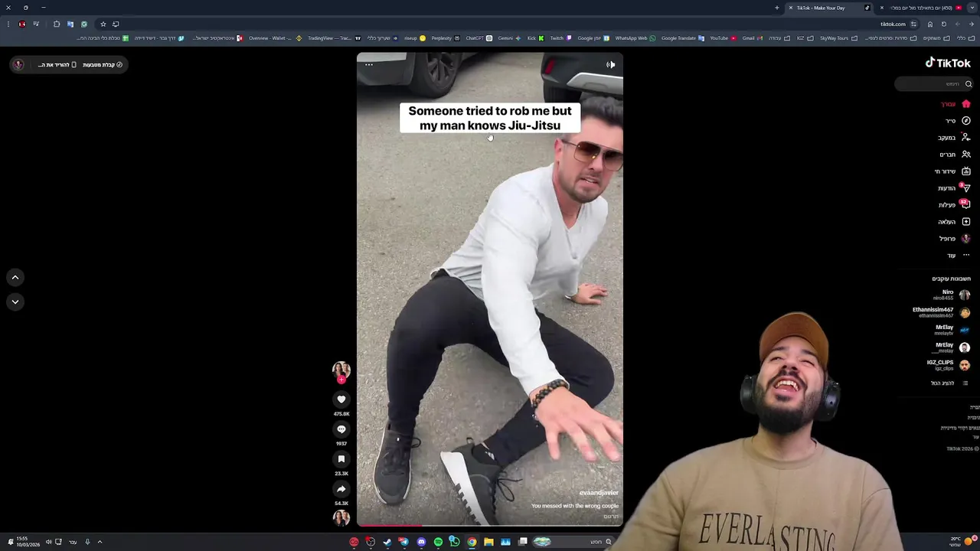Open the Explore compass tab

point(958,121)
